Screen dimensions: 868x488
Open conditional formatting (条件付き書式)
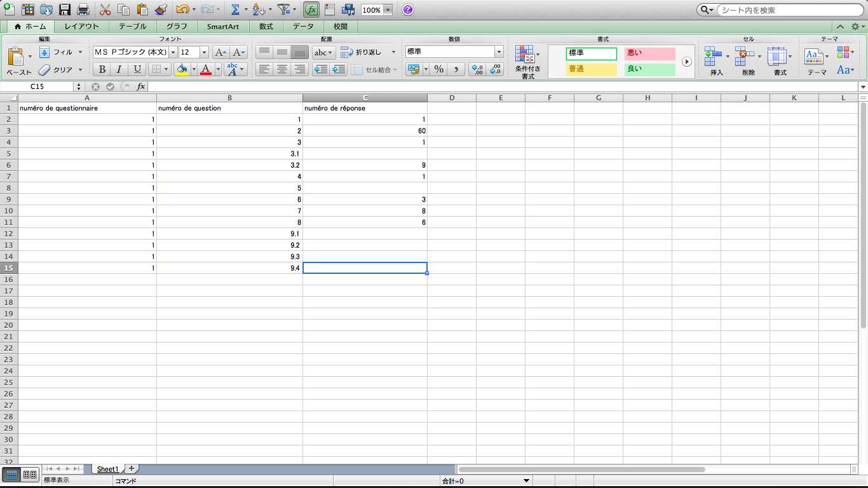point(527,62)
